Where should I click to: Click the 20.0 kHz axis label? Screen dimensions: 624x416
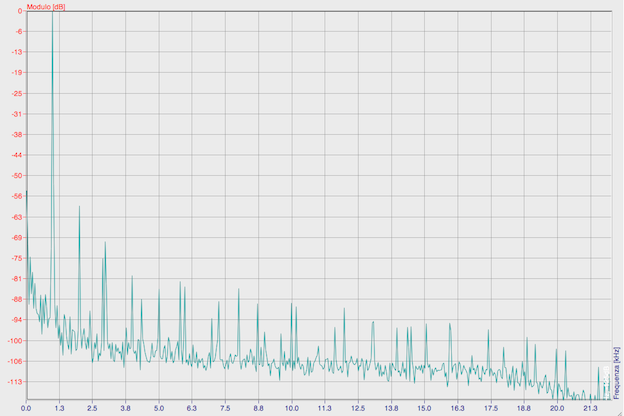[557, 408]
